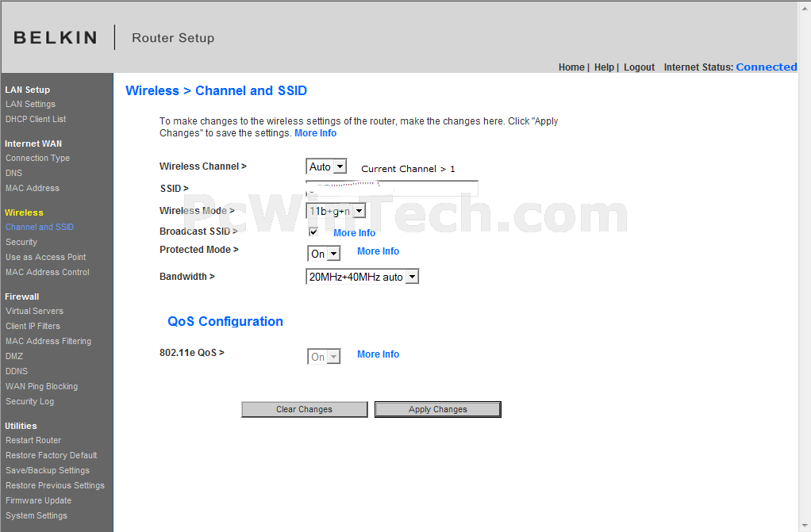Open the Help link in the top bar

[x=604, y=67]
